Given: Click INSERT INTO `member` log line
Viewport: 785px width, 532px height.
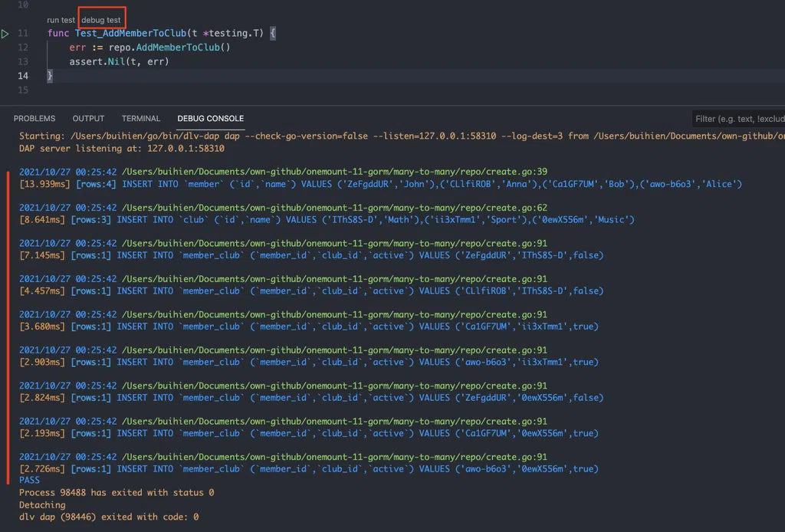Looking at the screenshot, I should click(x=380, y=184).
